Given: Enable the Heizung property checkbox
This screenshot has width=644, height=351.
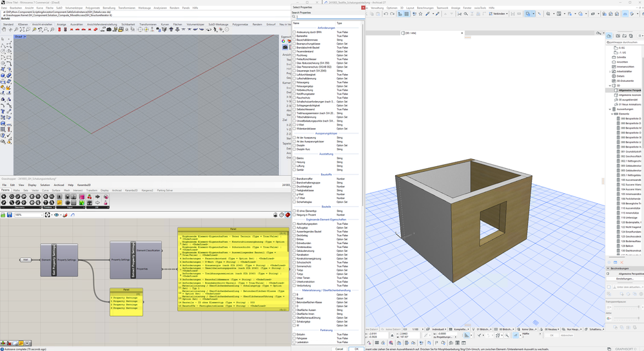Looking at the screenshot, I should coord(295,162).
